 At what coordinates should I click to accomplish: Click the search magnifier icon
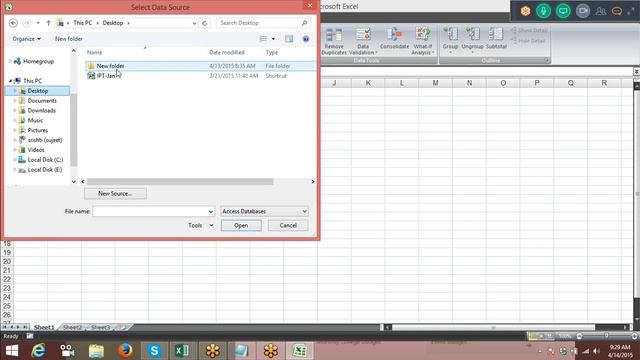[304, 23]
